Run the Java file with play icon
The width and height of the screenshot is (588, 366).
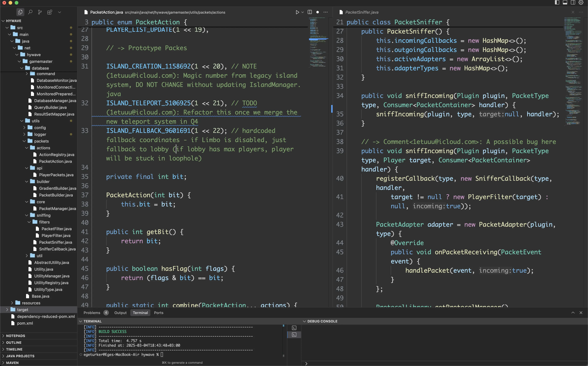(x=297, y=12)
